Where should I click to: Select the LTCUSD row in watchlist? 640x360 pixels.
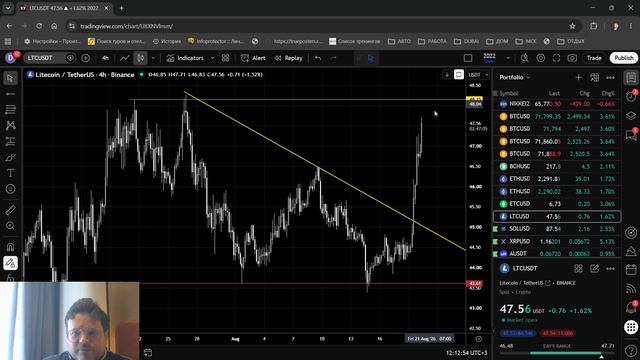point(557,216)
